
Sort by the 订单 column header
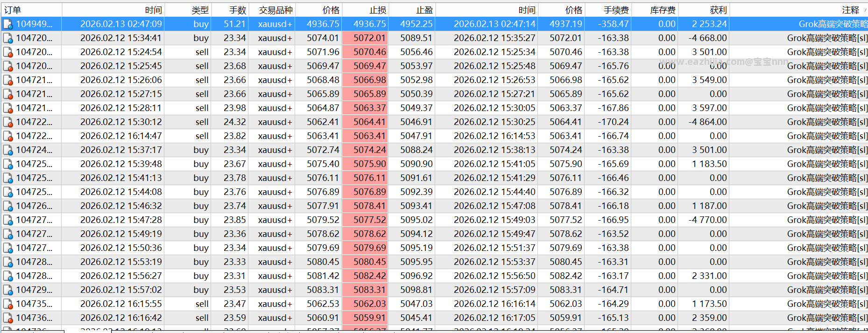pyautogui.click(x=31, y=10)
